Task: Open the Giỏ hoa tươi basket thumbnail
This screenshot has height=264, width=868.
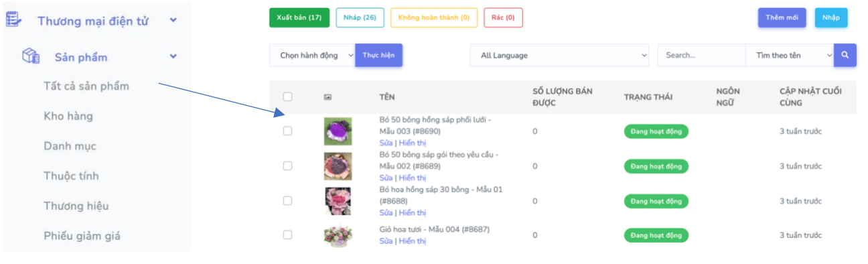Action: click(338, 235)
